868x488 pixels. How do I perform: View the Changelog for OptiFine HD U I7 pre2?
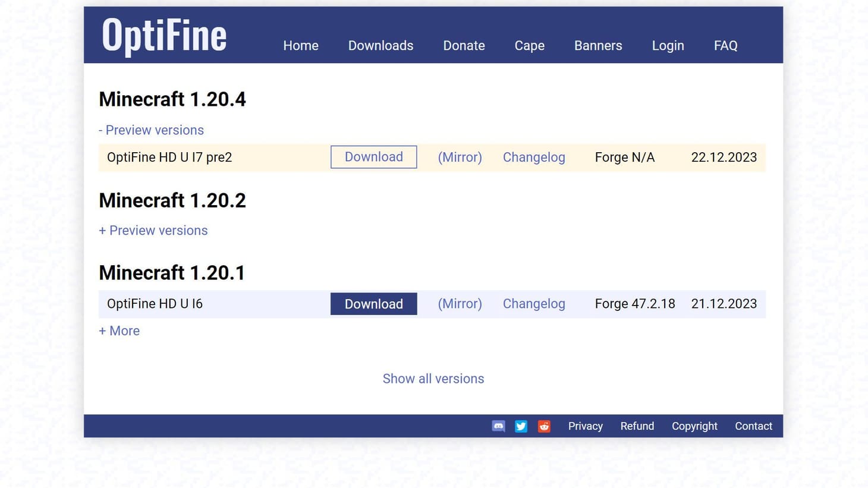pos(534,157)
